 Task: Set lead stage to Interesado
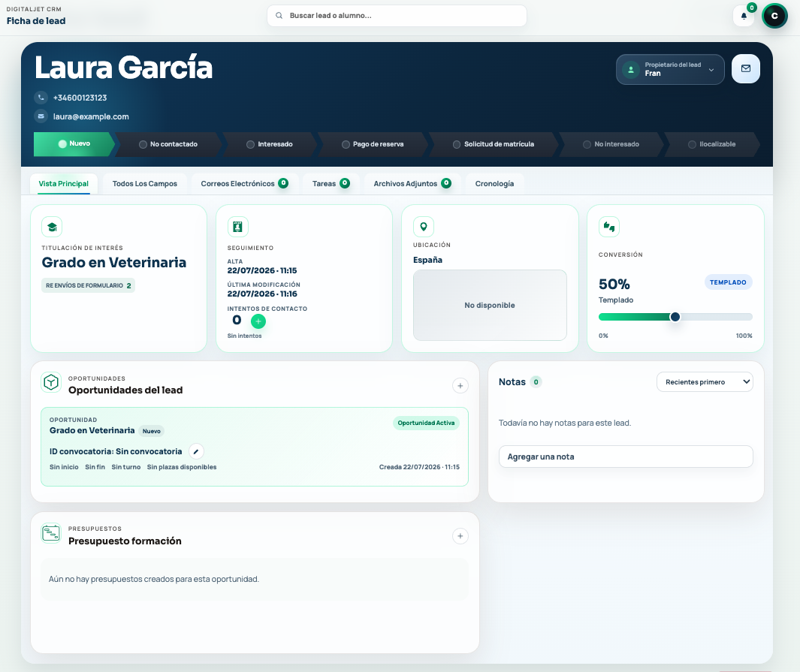pos(270,144)
